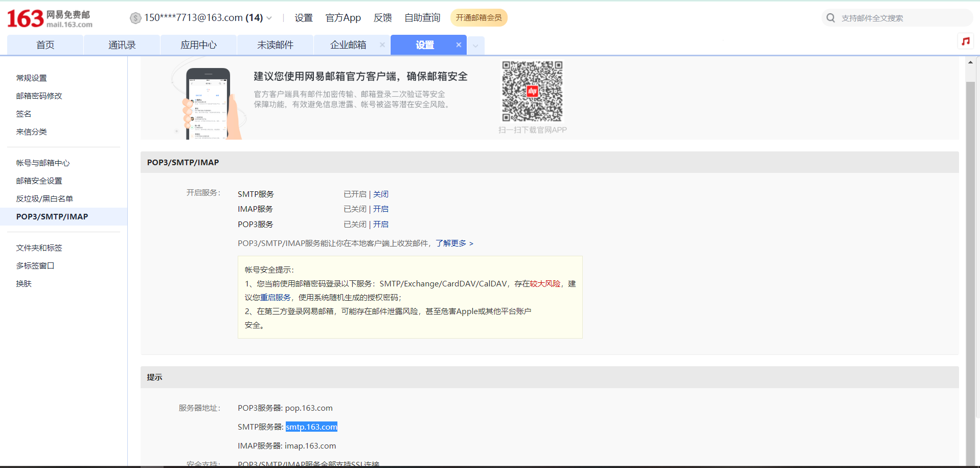Click the imap.163.com server address
The height and width of the screenshot is (468, 980).
pos(310,445)
